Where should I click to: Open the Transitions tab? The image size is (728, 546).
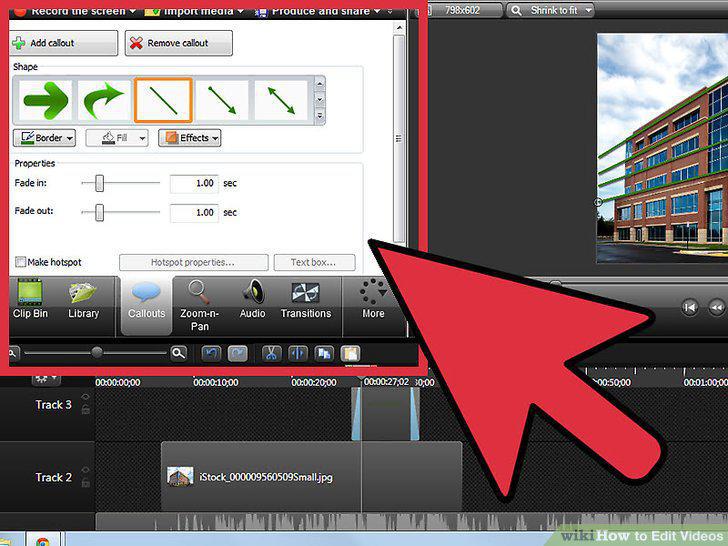tap(306, 300)
